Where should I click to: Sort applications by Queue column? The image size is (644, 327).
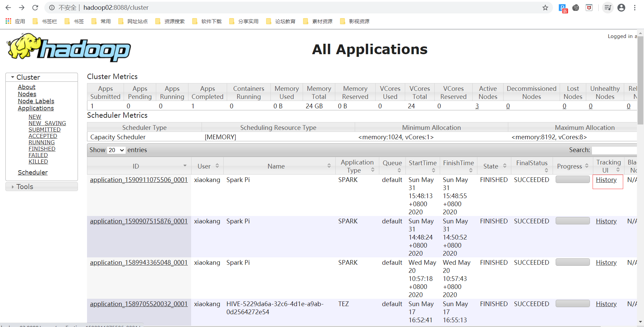(x=399, y=170)
